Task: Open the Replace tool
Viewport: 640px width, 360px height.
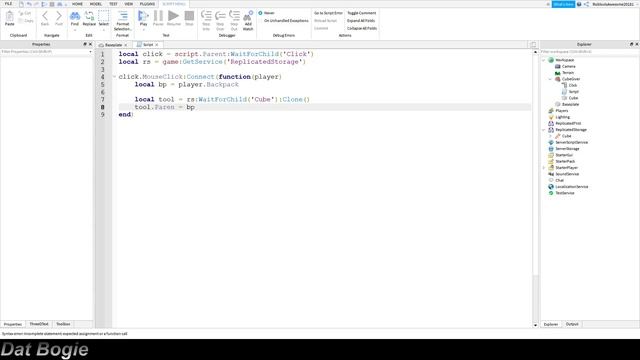Action: (x=89, y=18)
